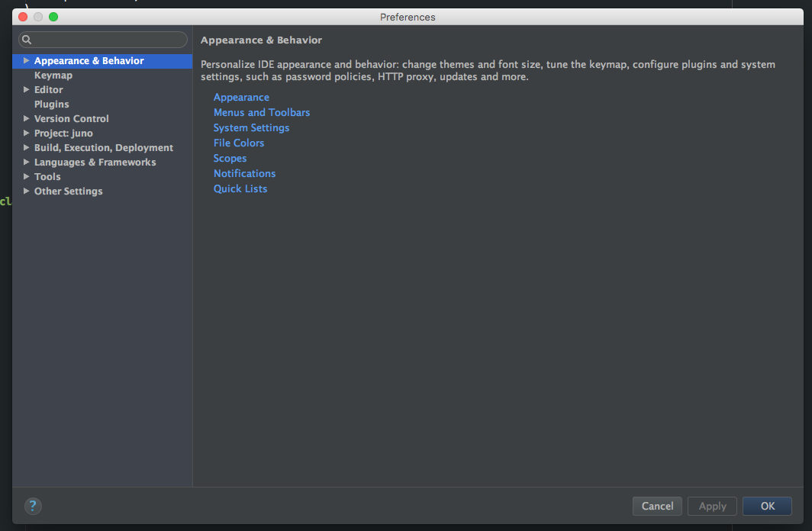Open the File Colors link

(x=239, y=143)
